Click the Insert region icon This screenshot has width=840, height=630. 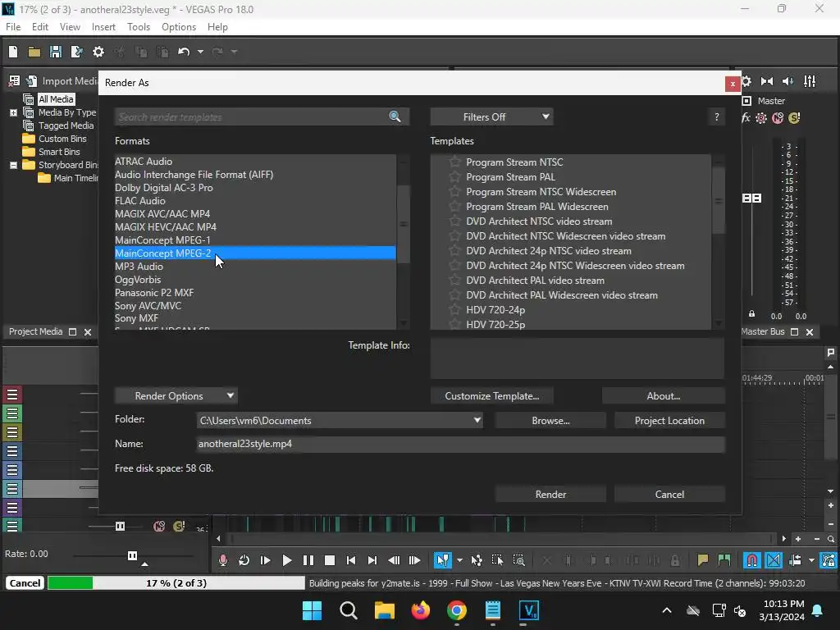click(724, 560)
